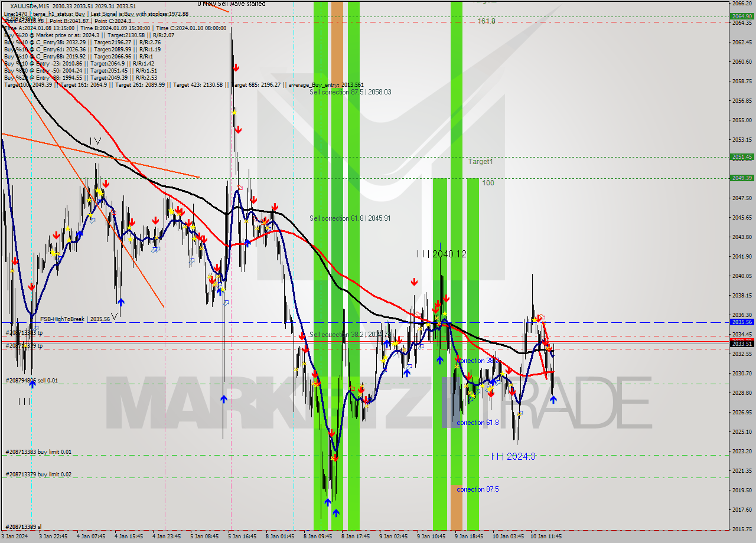Click the '9 Jan 10:45' time label
Viewport: 756px width, 543px height.
(x=432, y=537)
